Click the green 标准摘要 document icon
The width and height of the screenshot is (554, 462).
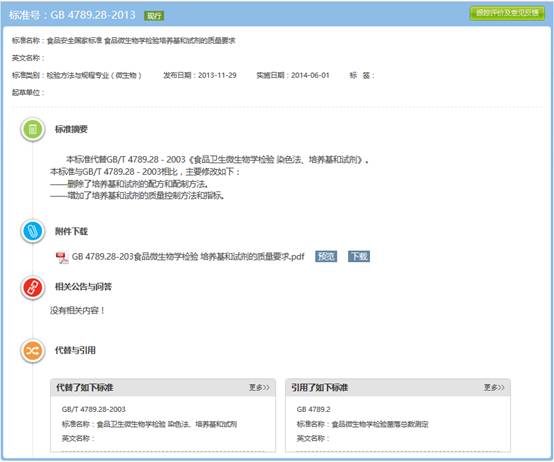click(x=33, y=129)
